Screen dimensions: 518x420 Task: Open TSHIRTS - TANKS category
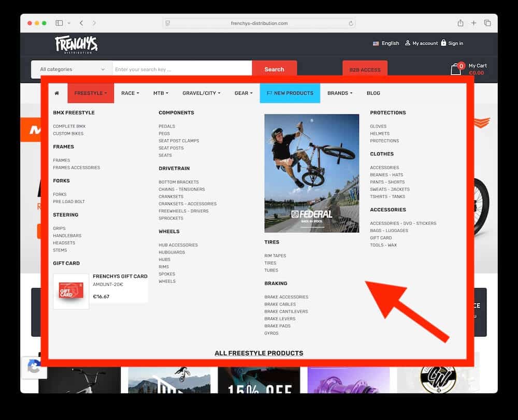[x=387, y=196]
